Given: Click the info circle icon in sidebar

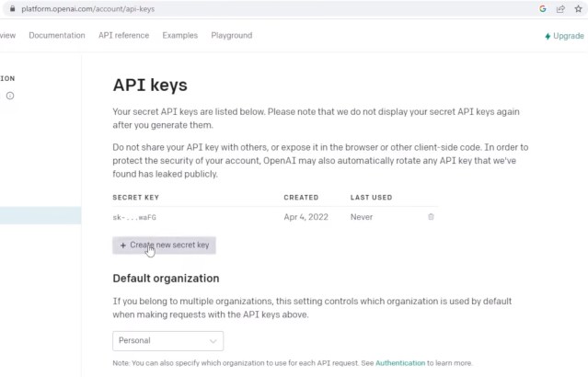Looking at the screenshot, I should pos(9,96).
